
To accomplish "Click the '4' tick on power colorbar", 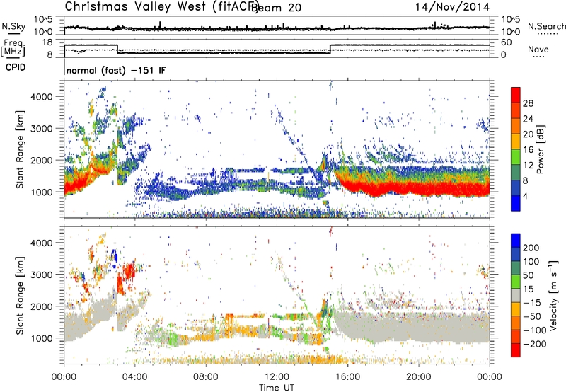I will click(x=525, y=196).
